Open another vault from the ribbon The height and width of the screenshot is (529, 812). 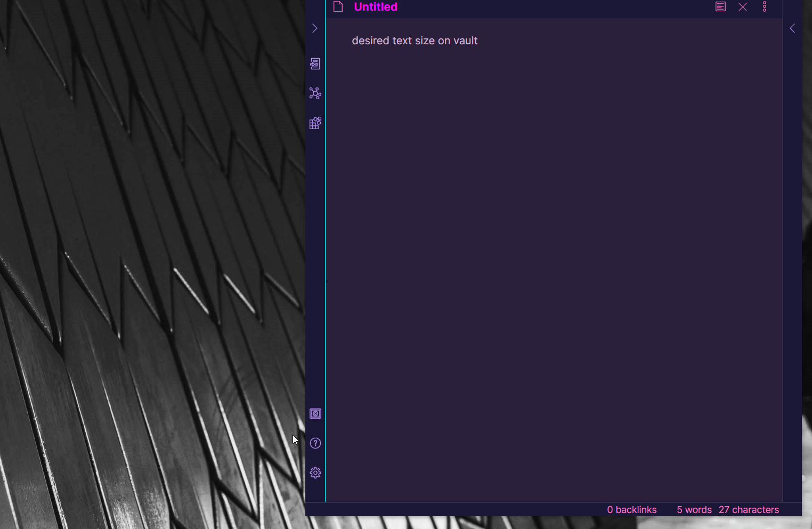click(x=315, y=414)
